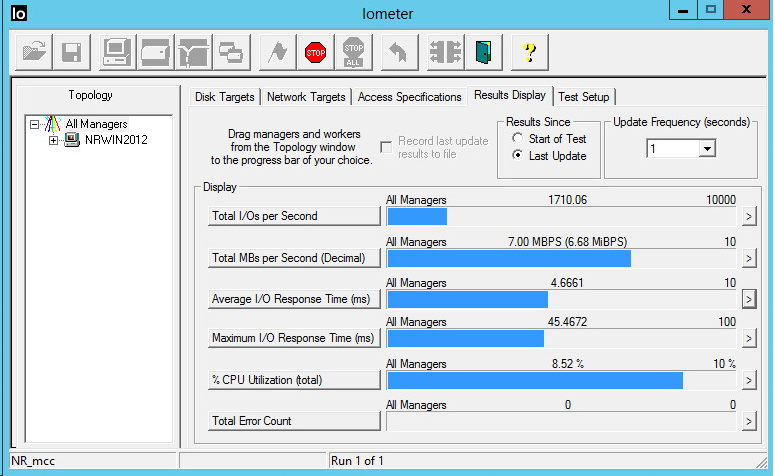
Task: Open chart arrow for Total Error Count
Action: (x=749, y=422)
